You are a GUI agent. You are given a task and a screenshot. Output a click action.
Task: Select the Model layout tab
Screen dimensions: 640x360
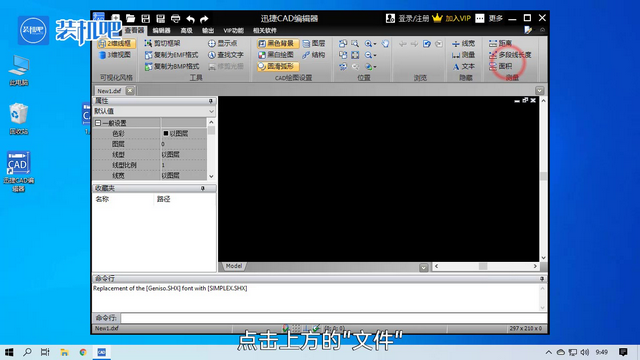(x=234, y=266)
